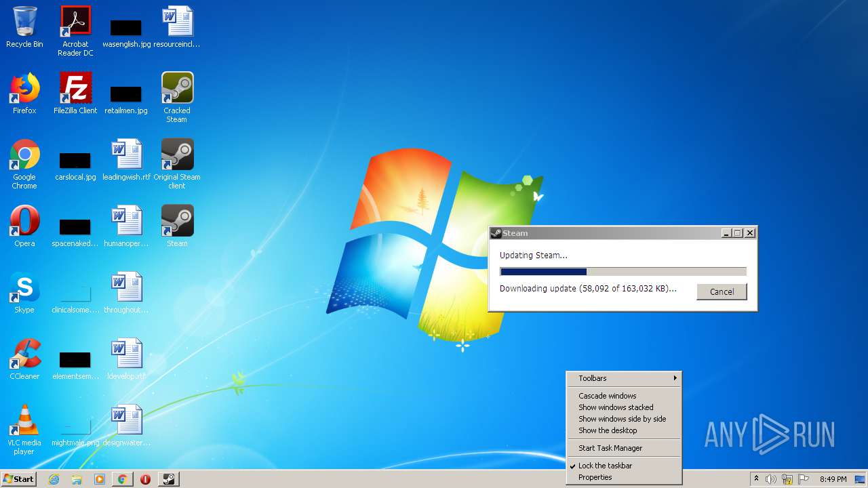Viewport: 868px width, 488px height.
Task: Click 'Updating Steam...' text
Action: 534,256
